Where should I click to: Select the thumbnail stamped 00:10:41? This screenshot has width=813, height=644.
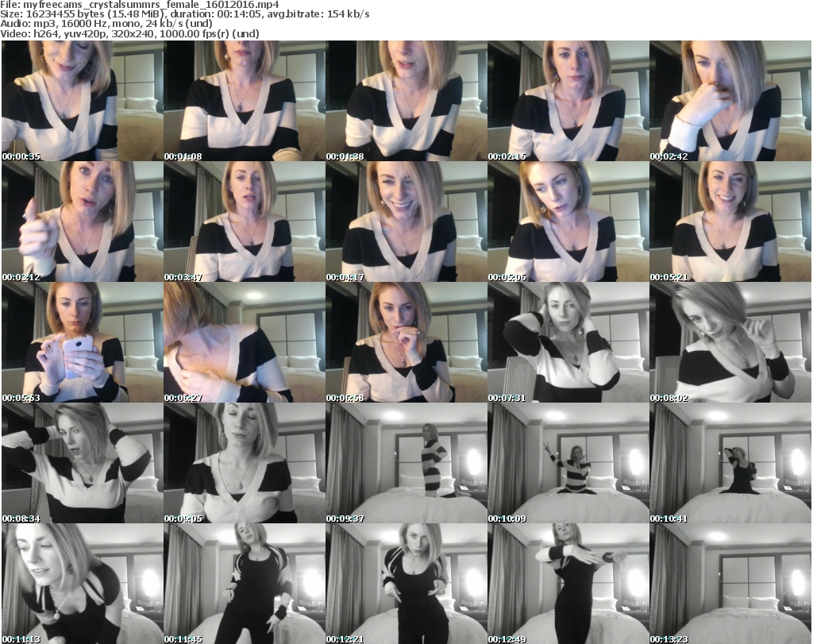point(730,464)
